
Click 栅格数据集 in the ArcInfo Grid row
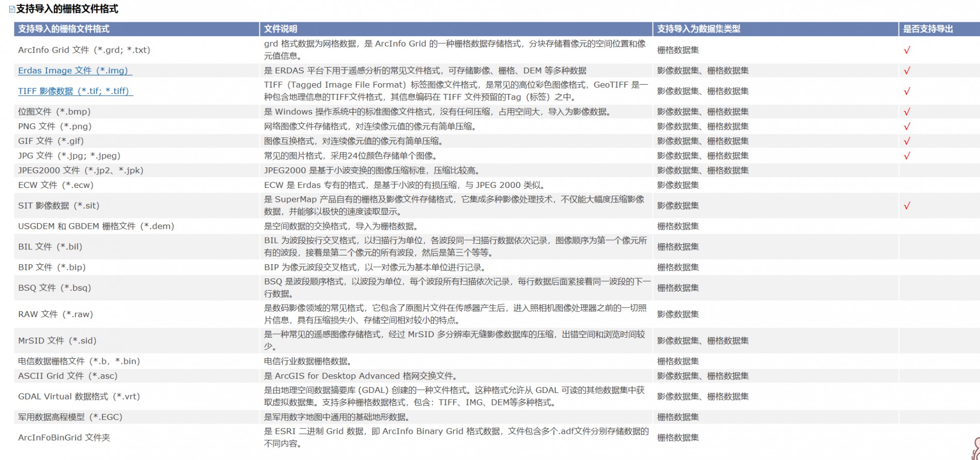pyautogui.click(x=678, y=50)
